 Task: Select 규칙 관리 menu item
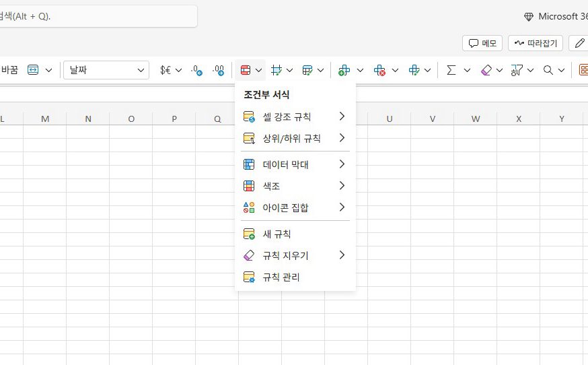click(295, 277)
